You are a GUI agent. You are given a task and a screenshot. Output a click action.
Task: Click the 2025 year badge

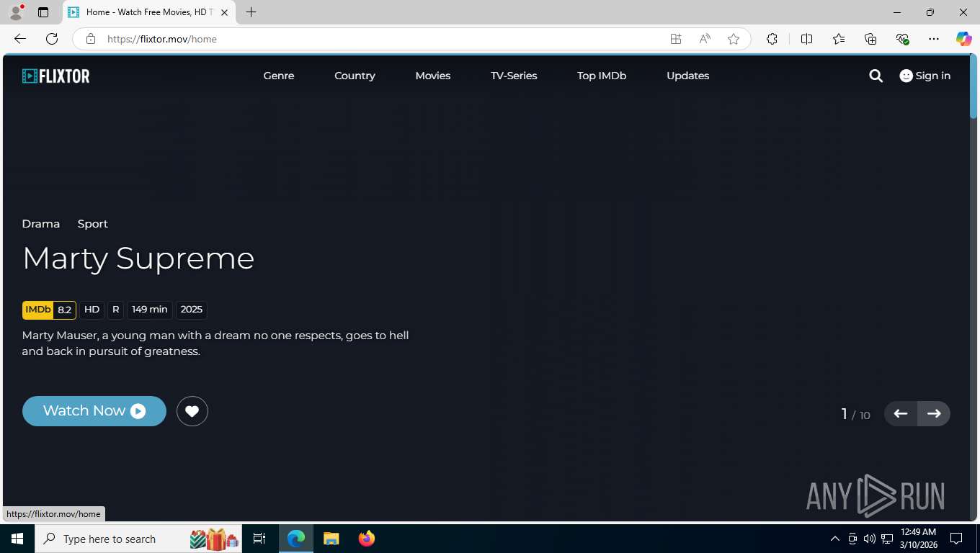192,310
